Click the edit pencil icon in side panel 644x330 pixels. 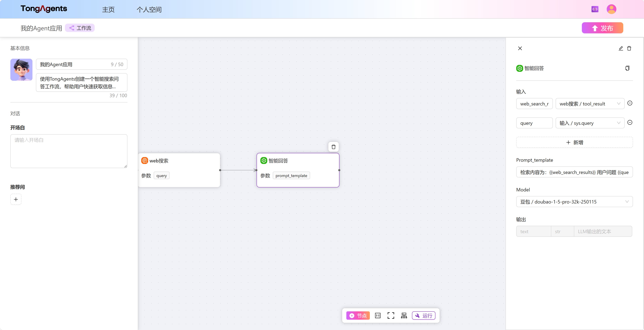click(621, 48)
